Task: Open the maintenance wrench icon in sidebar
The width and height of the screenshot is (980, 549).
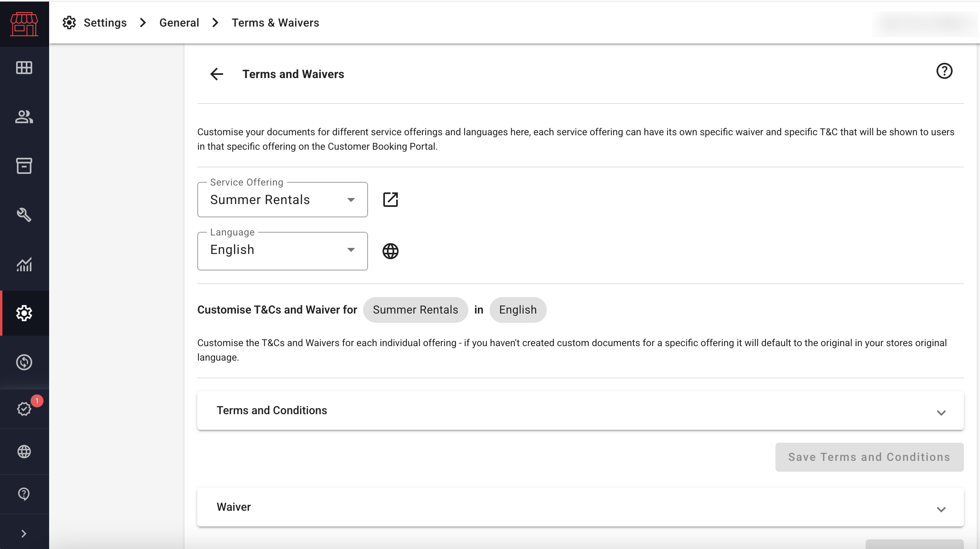Action: pos(24,215)
